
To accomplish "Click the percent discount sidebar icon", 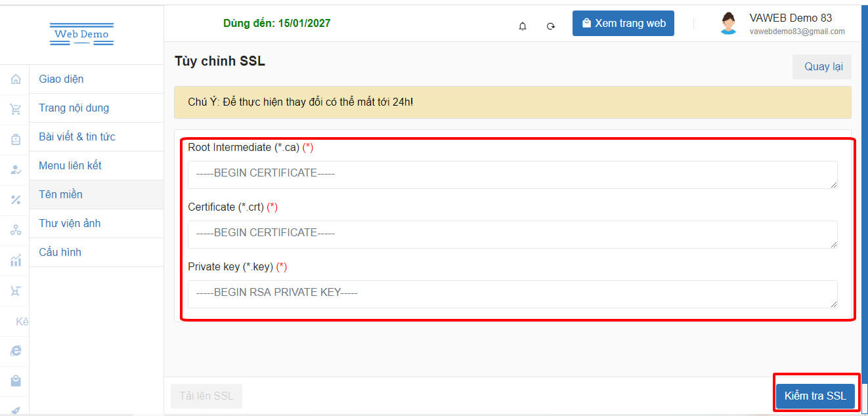I will click(16, 199).
